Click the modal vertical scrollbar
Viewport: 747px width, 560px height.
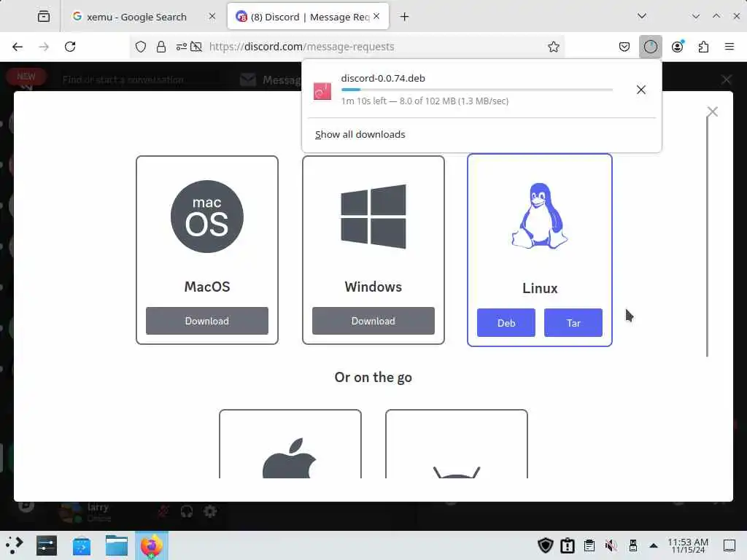(707, 236)
